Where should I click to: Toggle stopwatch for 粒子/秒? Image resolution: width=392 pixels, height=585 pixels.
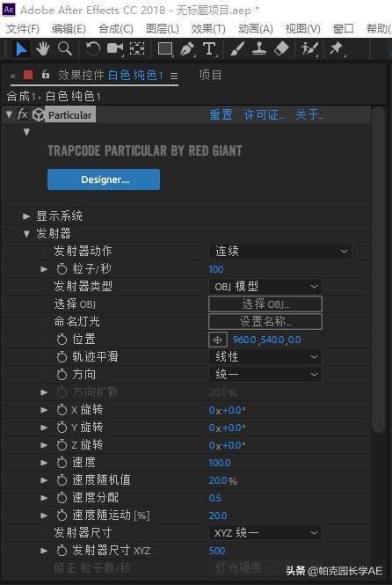pyautogui.click(x=62, y=269)
